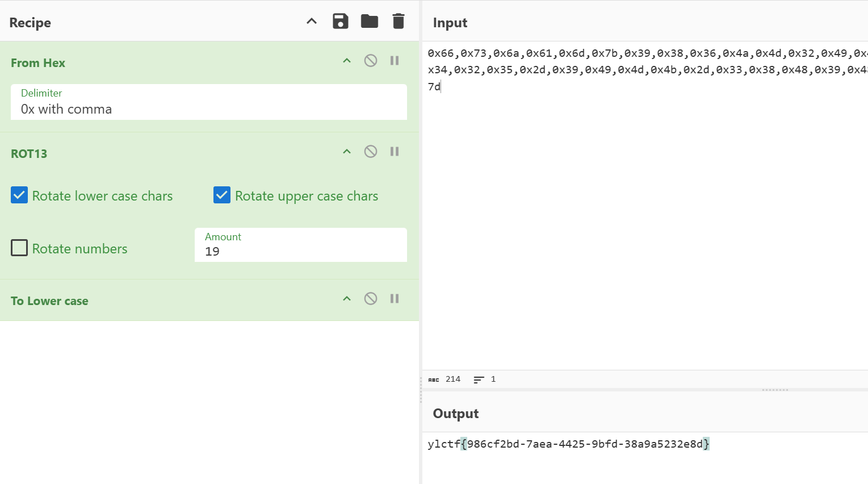Clear the recipe with the trash icon
868x484 pixels.
[399, 22]
